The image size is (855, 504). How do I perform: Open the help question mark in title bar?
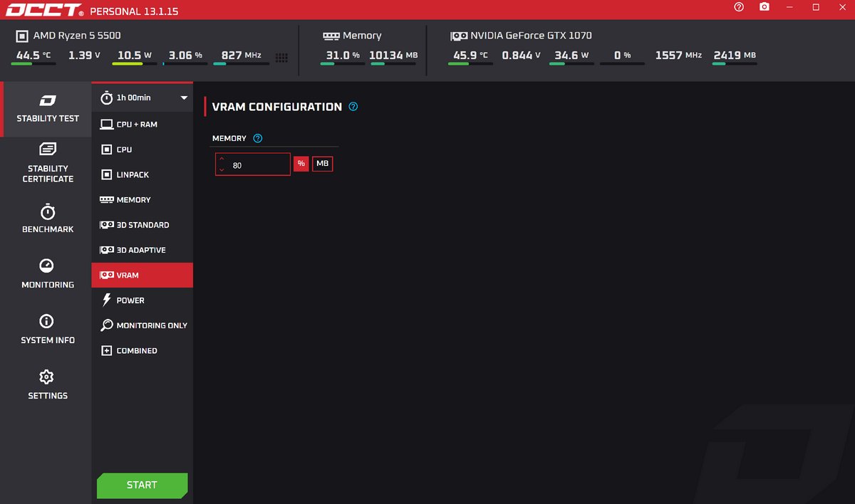point(739,7)
